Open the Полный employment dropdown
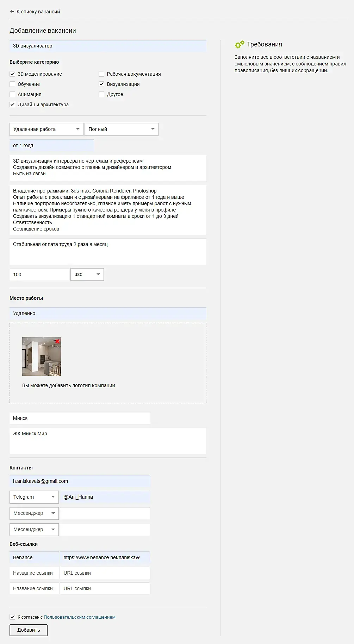Screen dimensions: 354x644 [122, 129]
